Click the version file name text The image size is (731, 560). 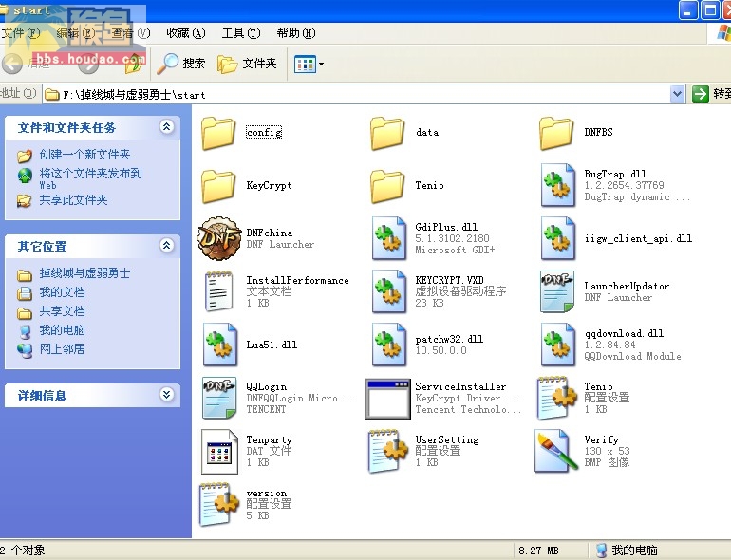point(267,493)
